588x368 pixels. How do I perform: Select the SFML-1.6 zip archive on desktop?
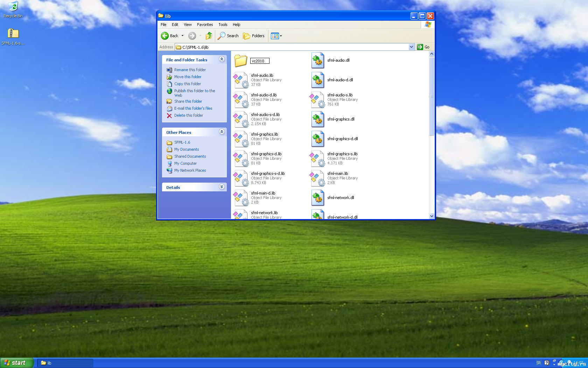(x=13, y=34)
